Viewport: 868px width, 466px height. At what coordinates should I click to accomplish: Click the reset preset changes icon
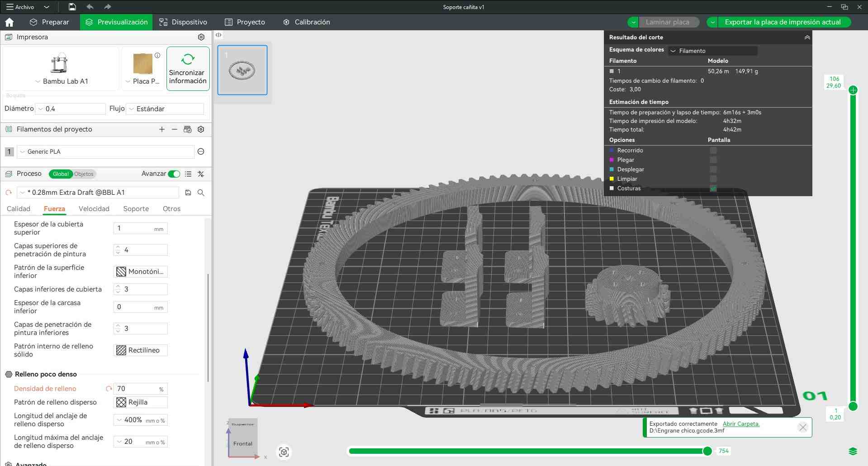[x=9, y=193]
